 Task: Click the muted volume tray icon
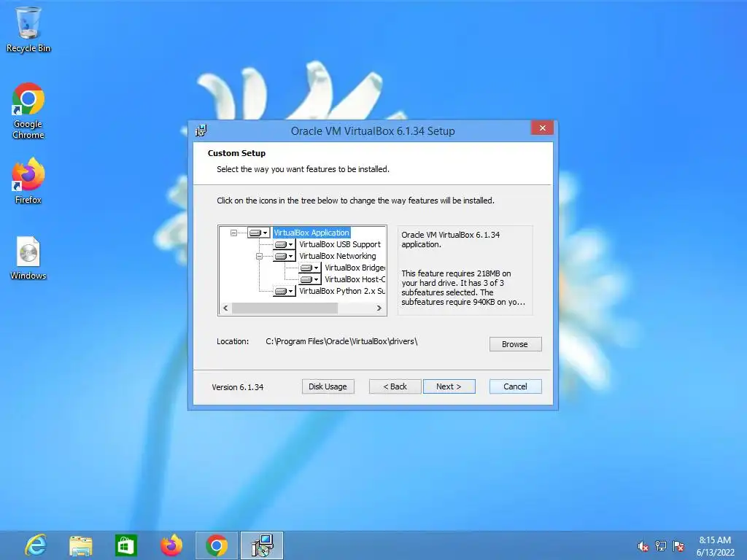point(643,546)
